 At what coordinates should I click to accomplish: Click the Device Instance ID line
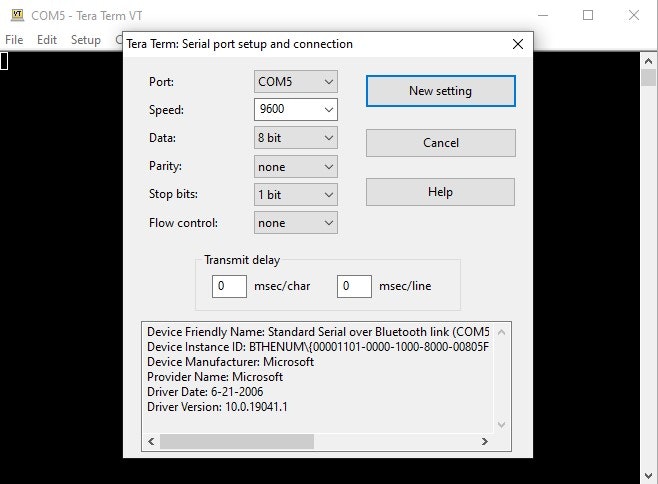[x=318, y=347]
